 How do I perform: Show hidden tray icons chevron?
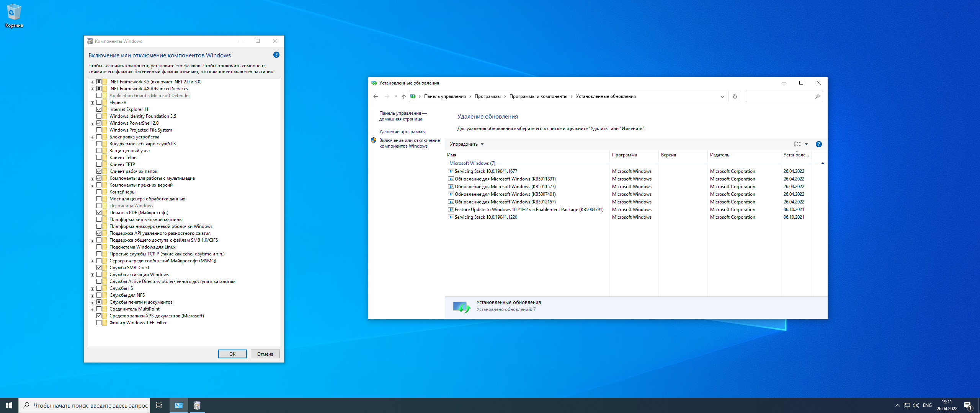pos(898,405)
